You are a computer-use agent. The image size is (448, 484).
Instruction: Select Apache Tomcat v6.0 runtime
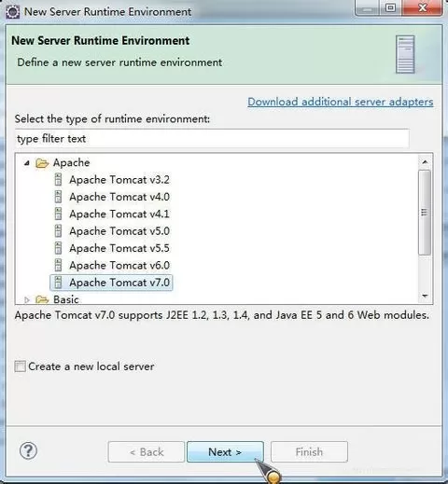click(119, 265)
